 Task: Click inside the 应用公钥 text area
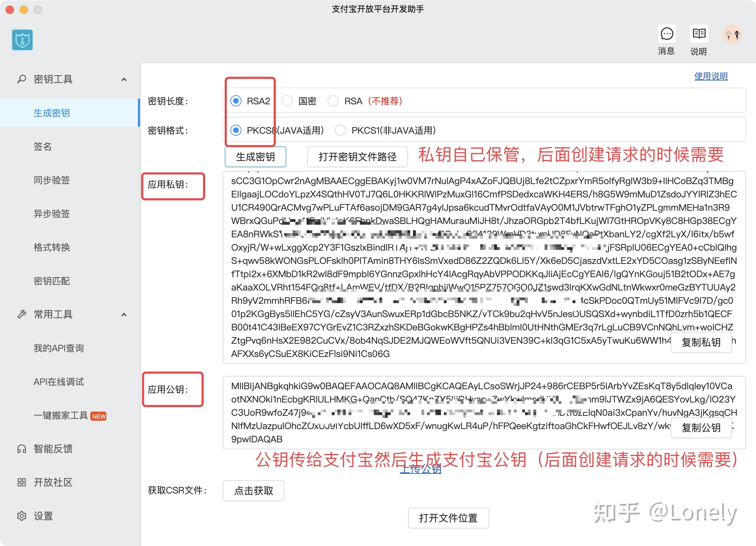484,413
